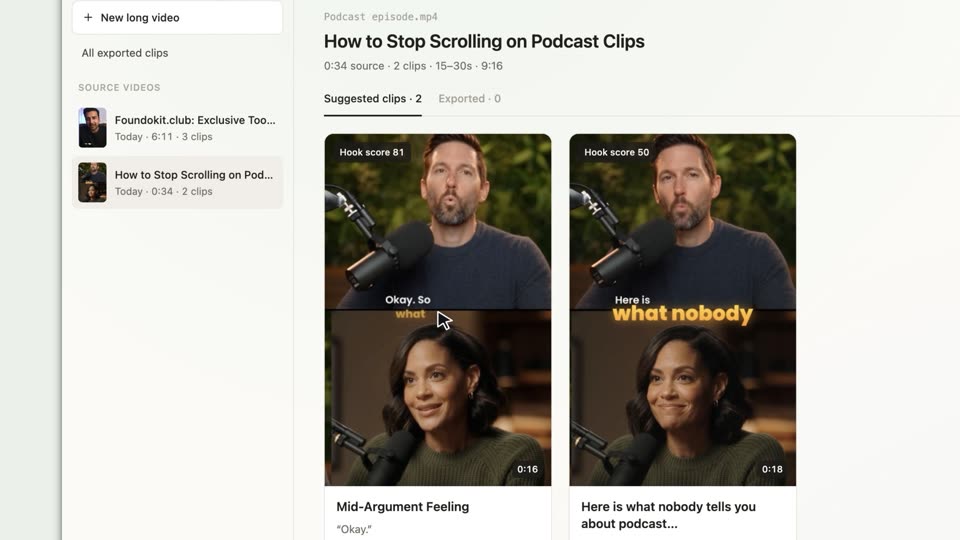The height and width of the screenshot is (540, 960).
Task: Open All exported clips
Action: [125, 53]
